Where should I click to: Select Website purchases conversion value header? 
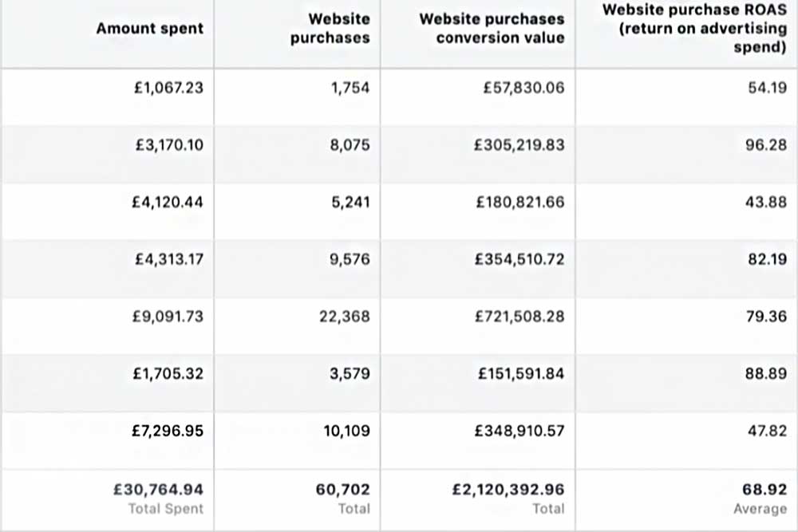492,29
